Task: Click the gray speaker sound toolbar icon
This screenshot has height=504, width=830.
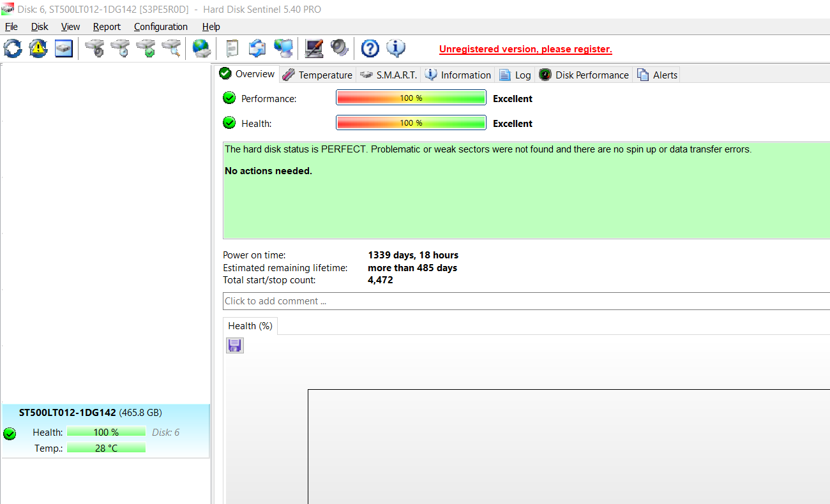Action: [x=340, y=48]
